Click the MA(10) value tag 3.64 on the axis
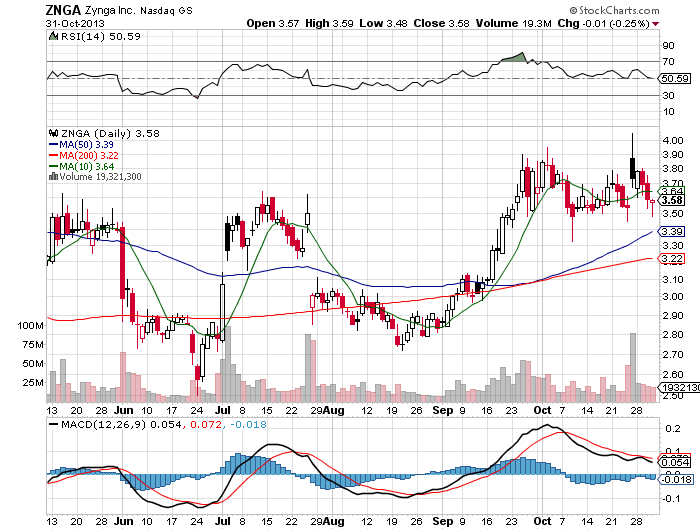 click(x=672, y=191)
